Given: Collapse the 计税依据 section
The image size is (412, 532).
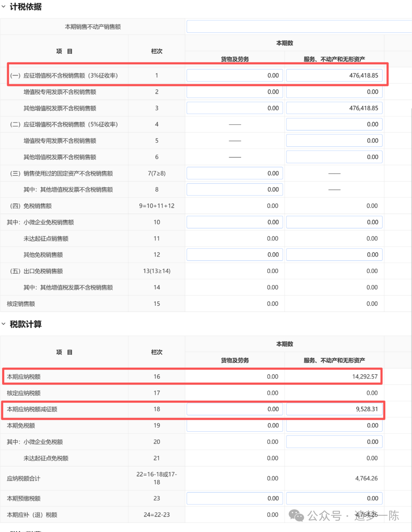Looking at the screenshot, I should pyautogui.click(x=4, y=6).
